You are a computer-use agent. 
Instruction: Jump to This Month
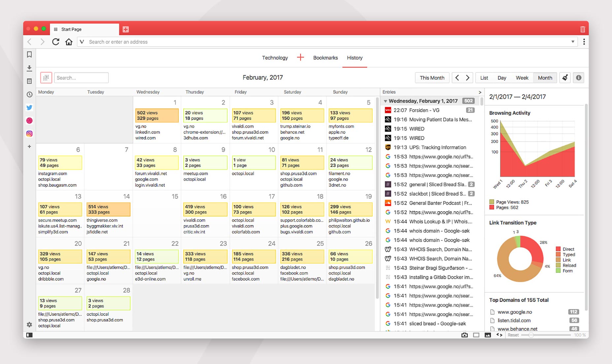pyautogui.click(x=432, y=78)
